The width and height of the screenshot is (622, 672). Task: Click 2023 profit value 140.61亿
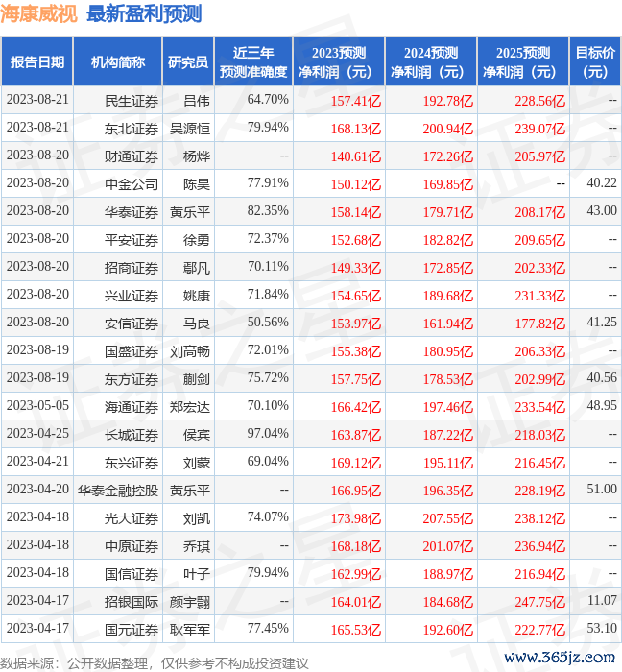(x=355, y=156)
